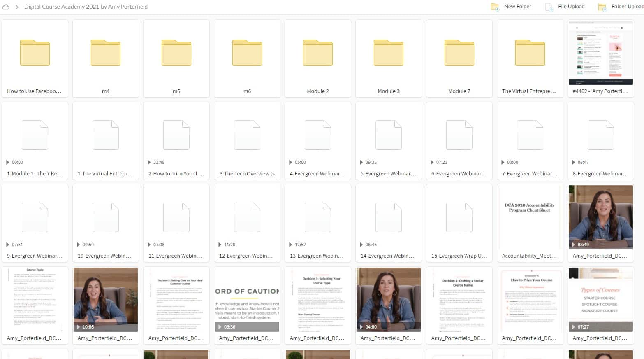Click the play arrow beside 09:35
Viewport: 644px width, 359px height.
(x=361, y=162)
